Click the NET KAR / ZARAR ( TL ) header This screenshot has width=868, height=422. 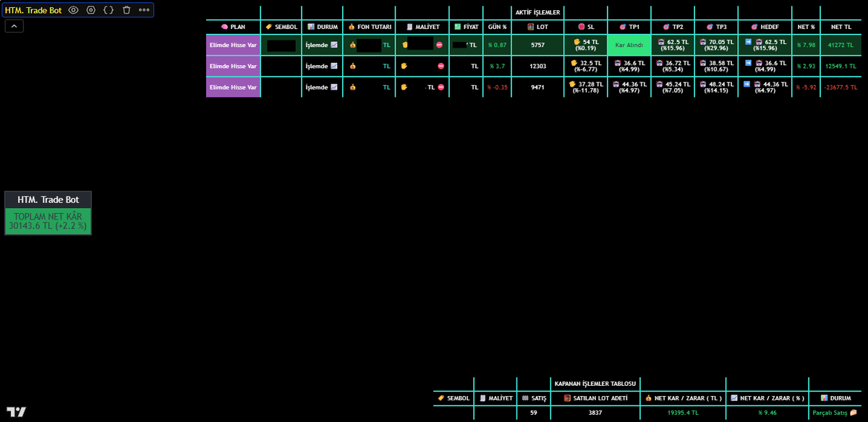point(683,398)
